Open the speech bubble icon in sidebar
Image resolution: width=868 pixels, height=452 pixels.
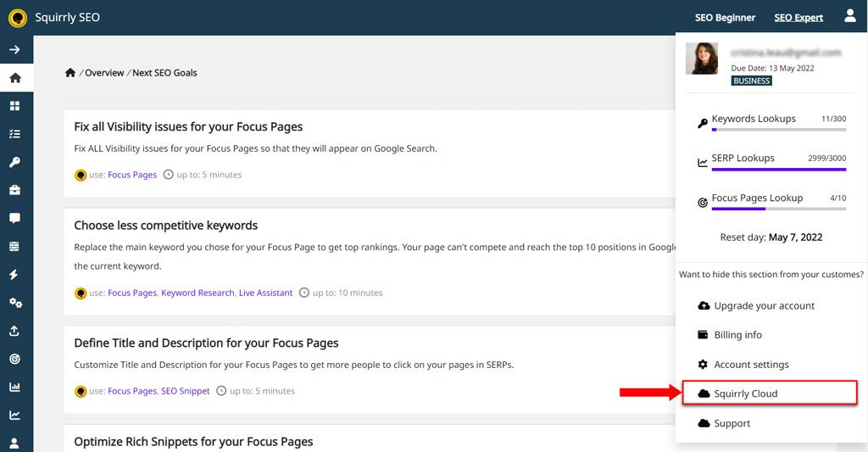[x=15, y=218]
